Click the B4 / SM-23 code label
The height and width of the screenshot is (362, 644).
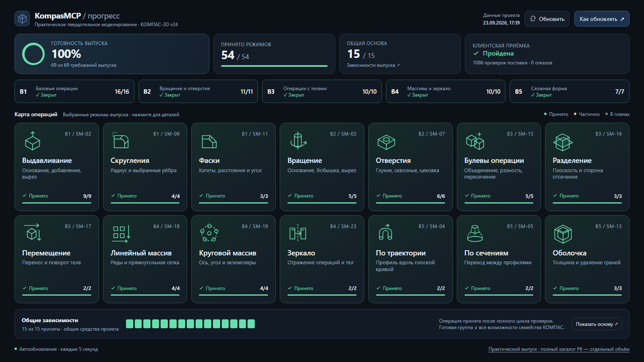(x=343, y=226)
